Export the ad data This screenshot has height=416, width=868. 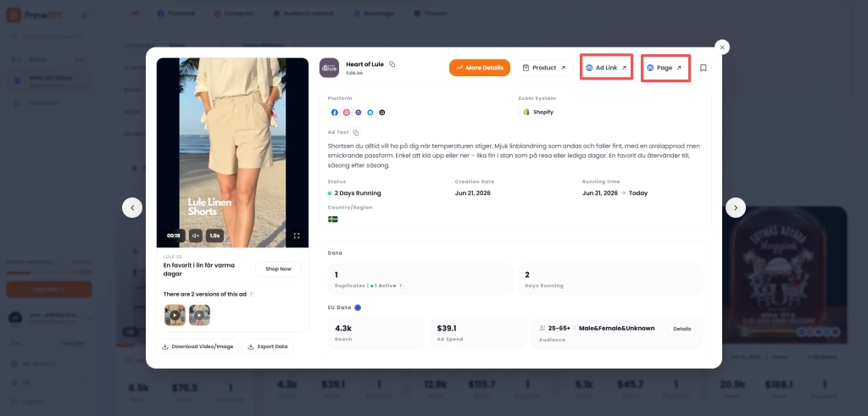pos(267,347)
